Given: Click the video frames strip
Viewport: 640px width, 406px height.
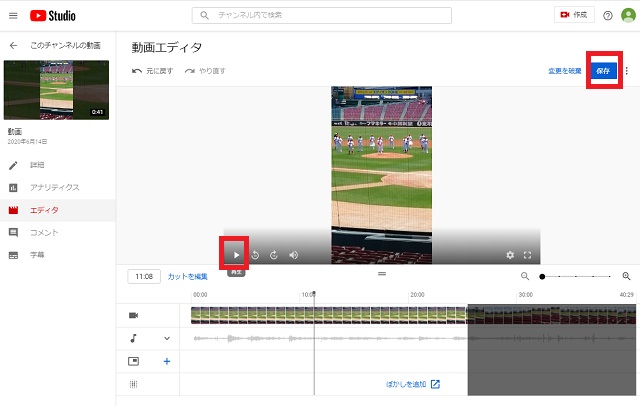Looking at the screenshot, I should (329, 315).
